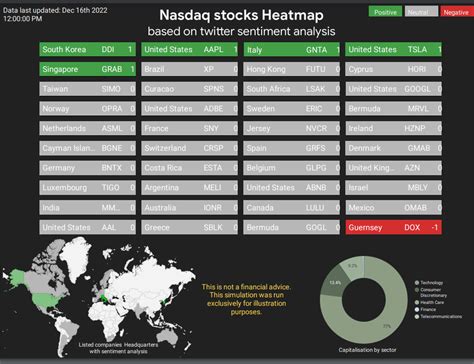This screenshot has width=474, height=364.
Task: Select the Negative sentiment legend box
Action: pyautogui.click(x=457, y=12)
